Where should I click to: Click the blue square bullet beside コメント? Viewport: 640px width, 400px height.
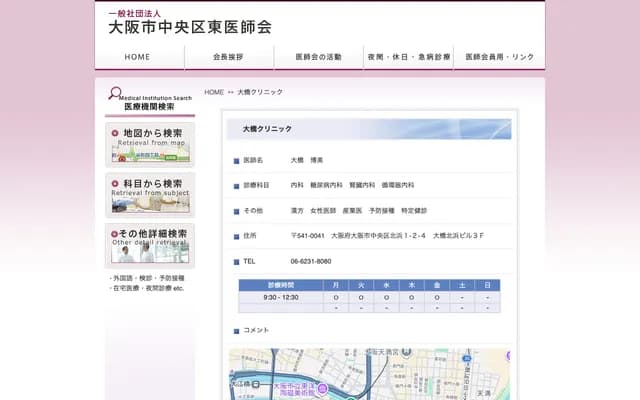point(235,330)
